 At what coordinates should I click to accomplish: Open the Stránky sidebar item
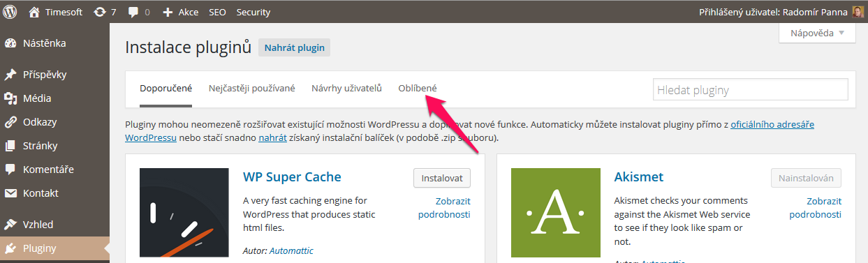click(54, 146)
